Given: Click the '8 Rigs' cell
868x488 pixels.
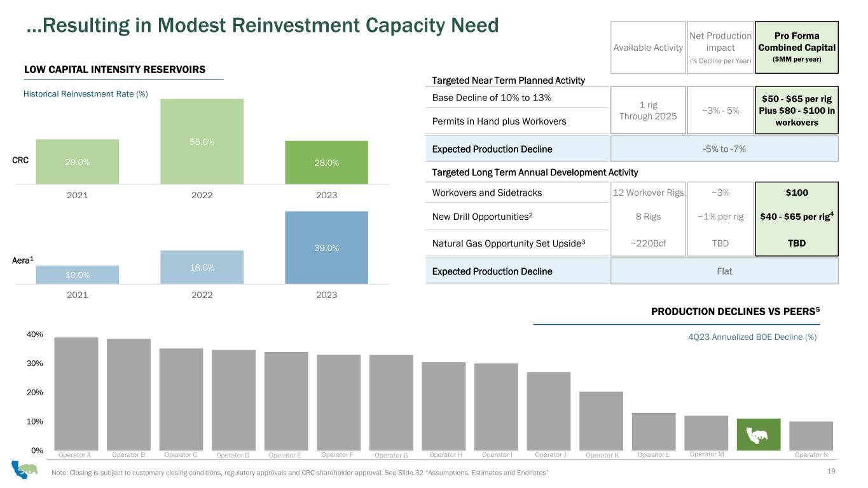Looking at the screenshot, I should 648,217.
